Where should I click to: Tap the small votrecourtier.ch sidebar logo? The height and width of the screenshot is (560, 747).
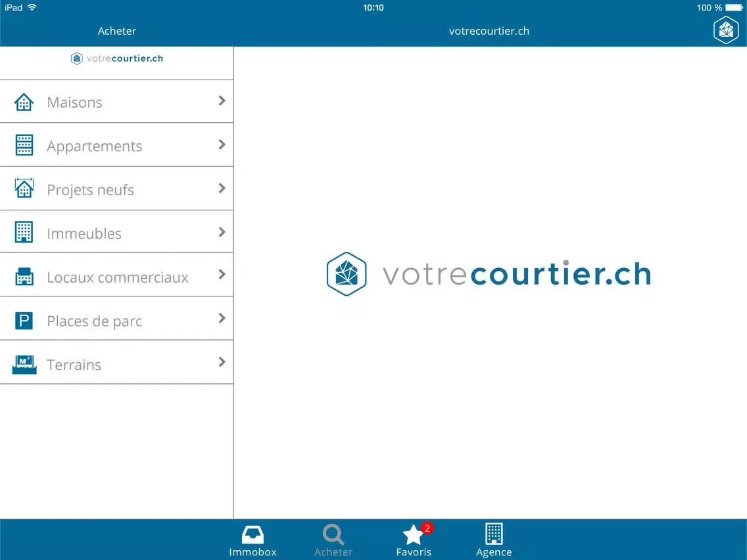tap(117, 58)
